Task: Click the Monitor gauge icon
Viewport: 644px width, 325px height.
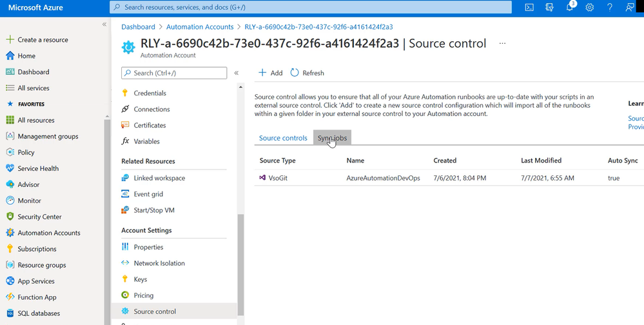Action: [x=10, y=201]
